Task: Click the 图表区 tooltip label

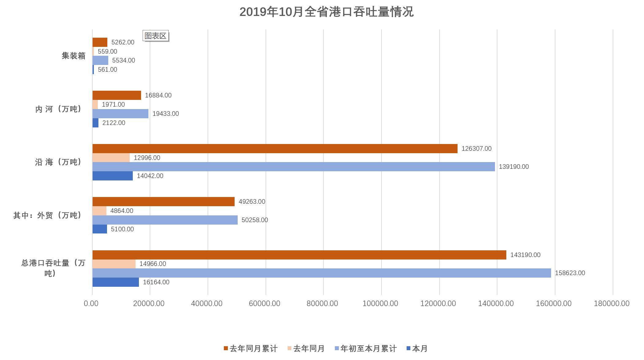Action: [x=156, y=36]
